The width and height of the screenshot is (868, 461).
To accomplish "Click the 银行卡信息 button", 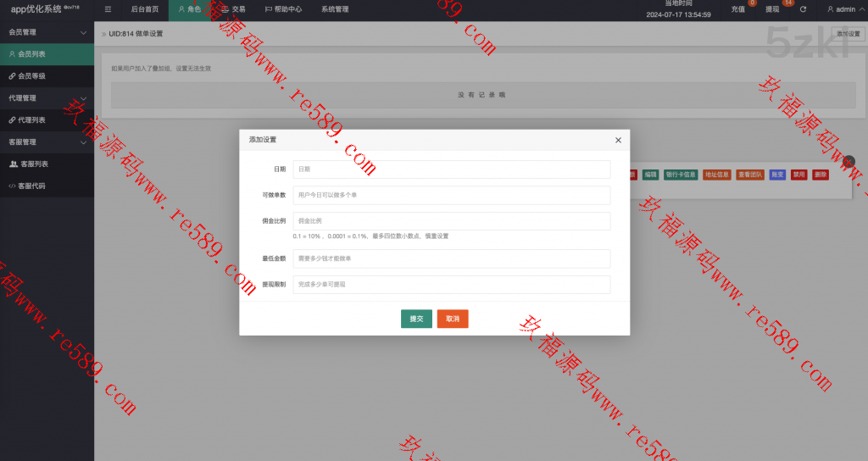I will click(681, 175).
